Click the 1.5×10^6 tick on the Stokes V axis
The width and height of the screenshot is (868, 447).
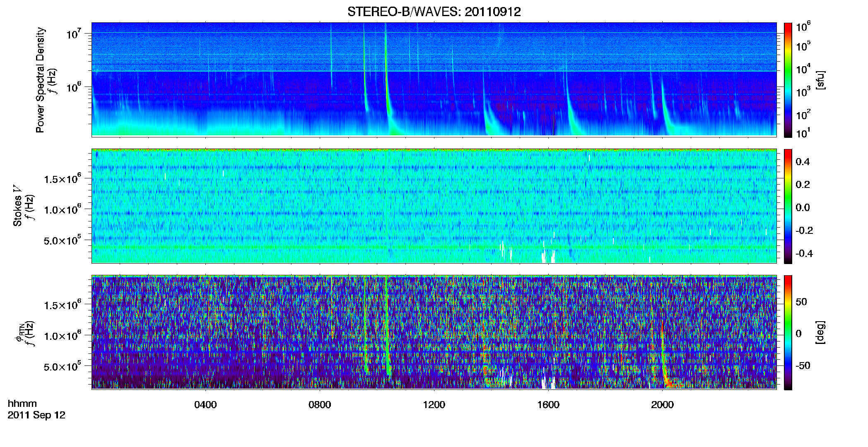[x=63, y=178]
